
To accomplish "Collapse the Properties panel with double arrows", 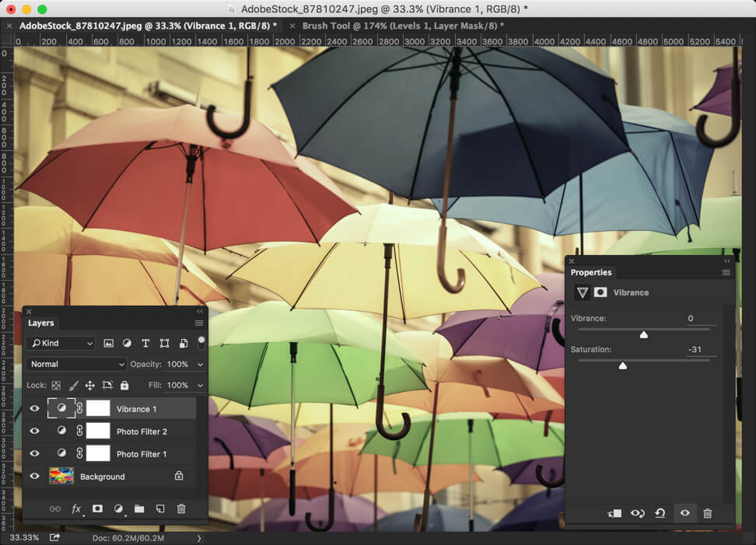I will coord(727,260).
